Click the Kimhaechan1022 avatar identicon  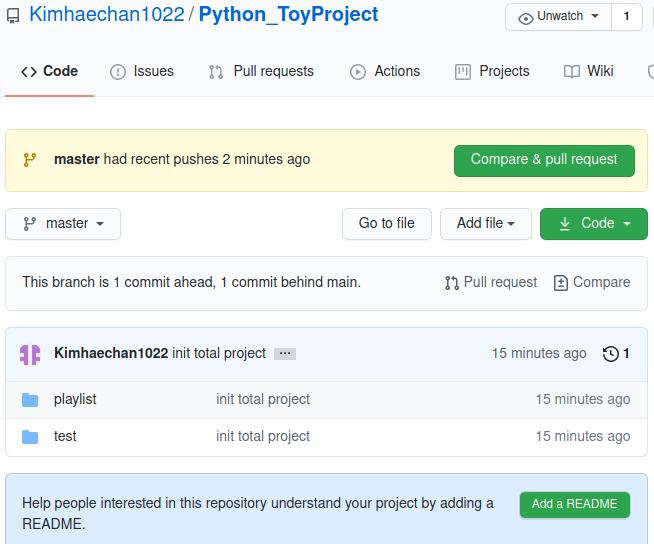30,355
